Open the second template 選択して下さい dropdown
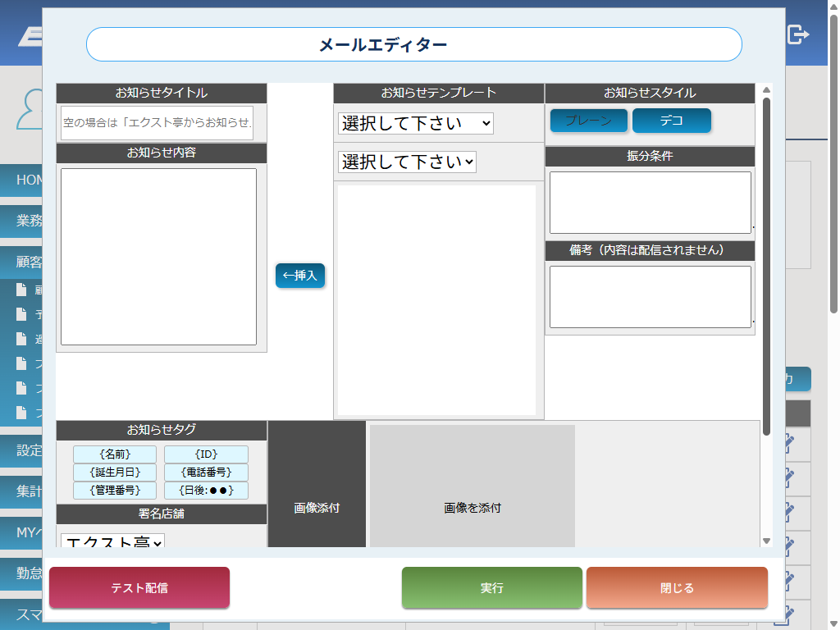The height and width of the screenshot is (630, 840). point(407,162)
